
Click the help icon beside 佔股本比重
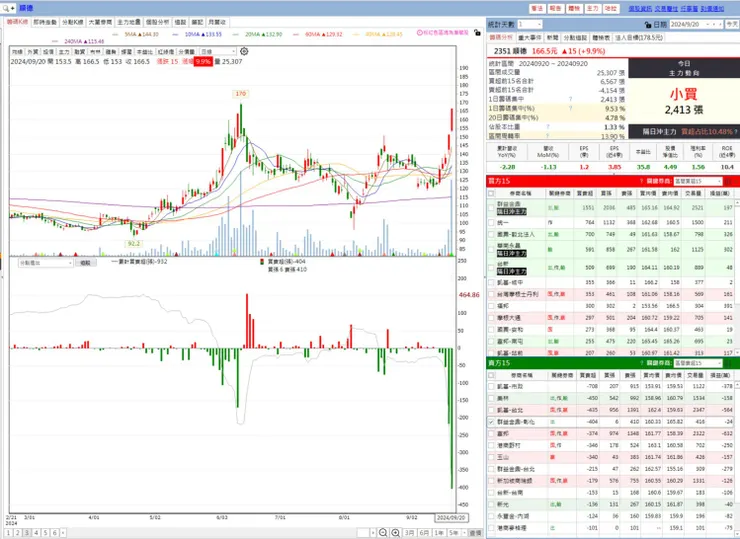tap(548, 126)
